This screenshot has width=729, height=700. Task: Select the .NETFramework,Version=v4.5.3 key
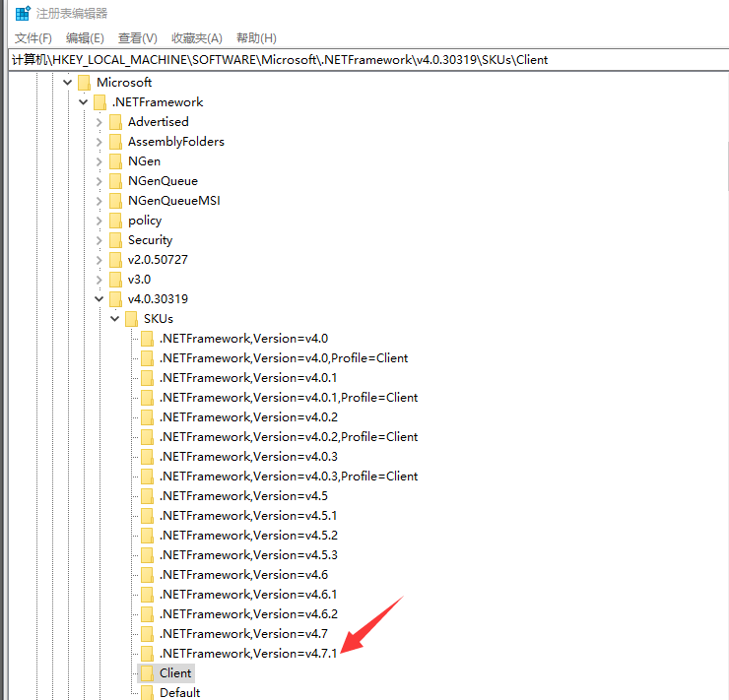point(248,555)
